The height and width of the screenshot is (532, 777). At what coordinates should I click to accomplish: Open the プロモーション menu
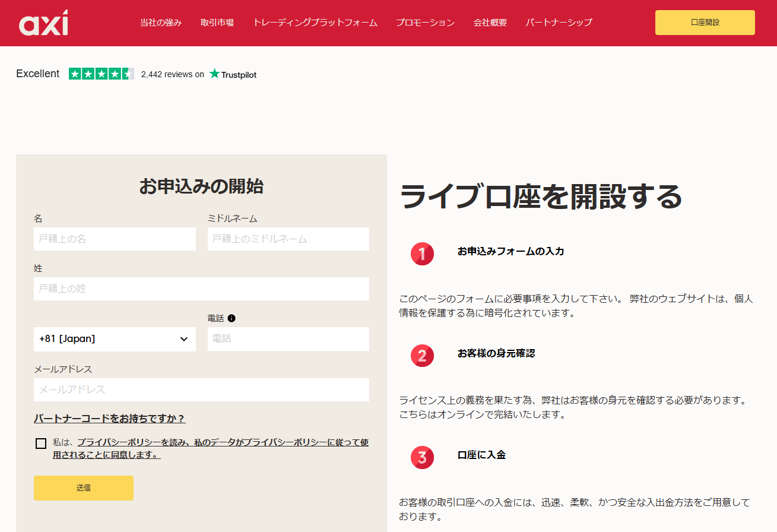point(426,23)
